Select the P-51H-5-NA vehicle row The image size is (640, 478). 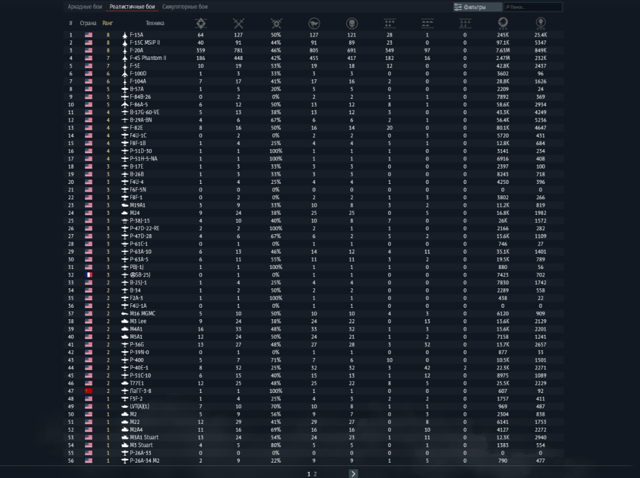point(313,159)
